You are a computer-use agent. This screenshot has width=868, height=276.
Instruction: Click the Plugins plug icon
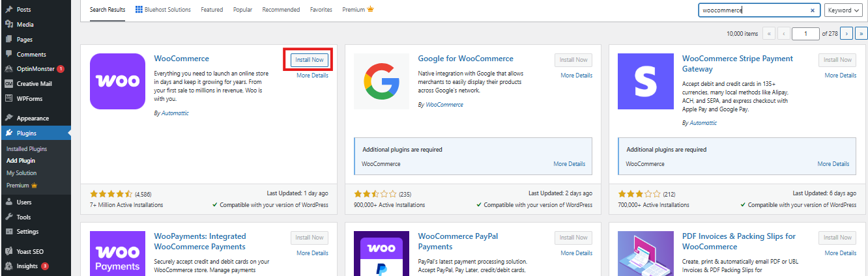[8, 133]
